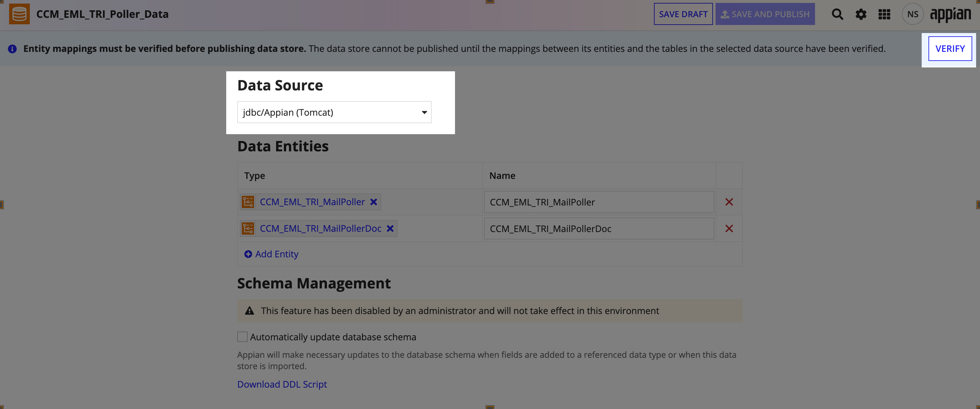Screen dimensions: 980x409
Task: Click the Data Entities heading
Action: [x=283, y=146]
